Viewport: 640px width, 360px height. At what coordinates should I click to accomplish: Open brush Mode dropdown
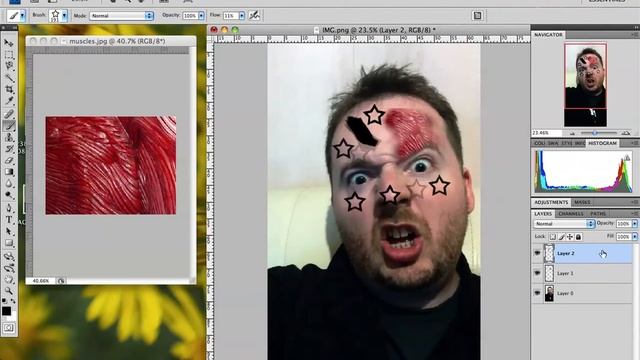[x=121, y=16]
